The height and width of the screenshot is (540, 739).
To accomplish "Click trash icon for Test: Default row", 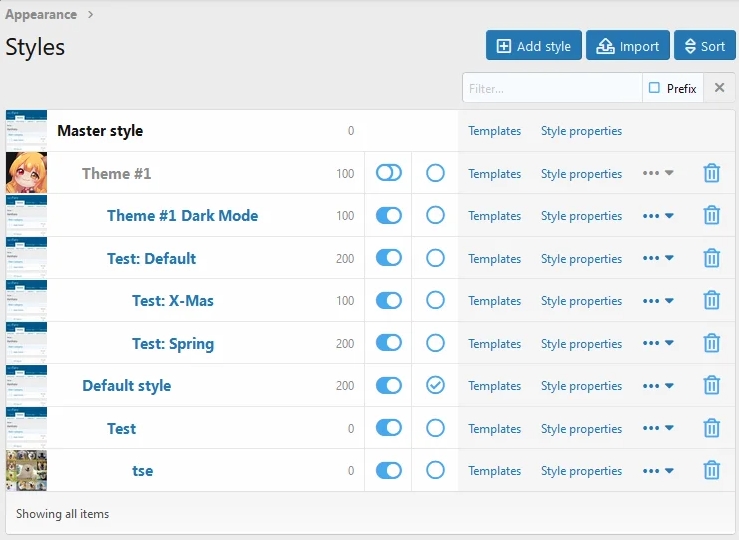I will [711, 258].
